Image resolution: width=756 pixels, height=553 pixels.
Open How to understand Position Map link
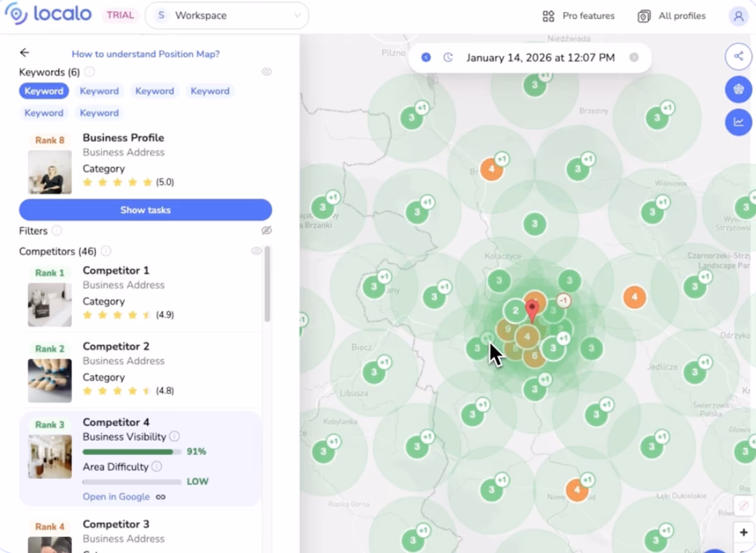[146, 54]
